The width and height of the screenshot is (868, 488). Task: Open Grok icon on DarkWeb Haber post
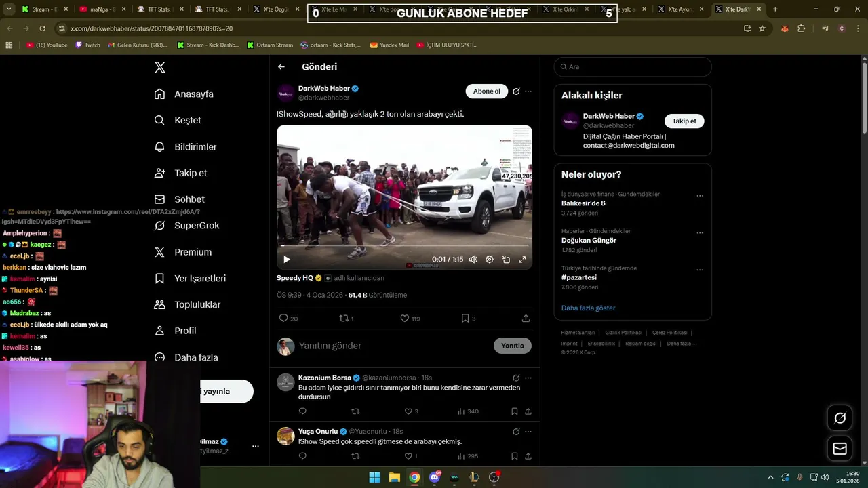pos(516,91)
